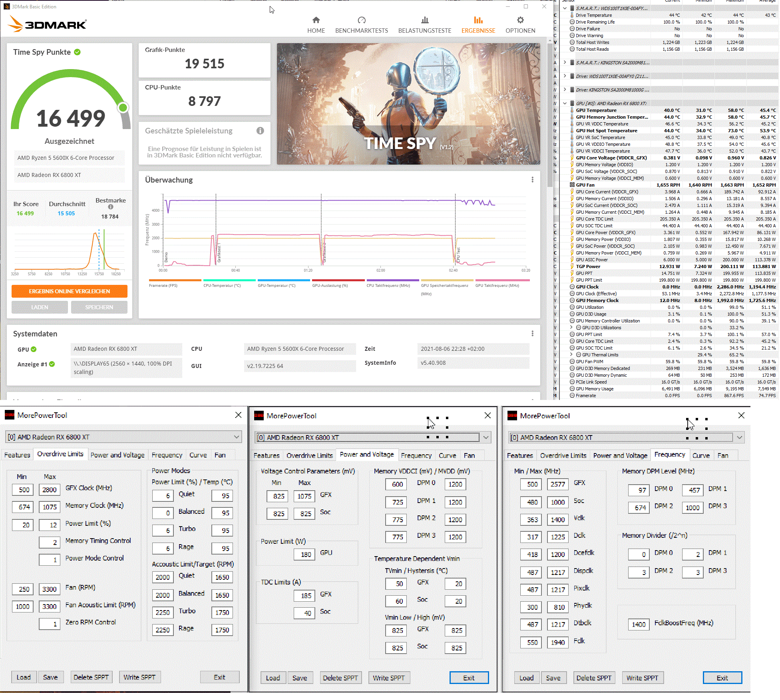780x700 pixels.
Task: Click the info icon under Bestmarke
Action: coord(111,207)
